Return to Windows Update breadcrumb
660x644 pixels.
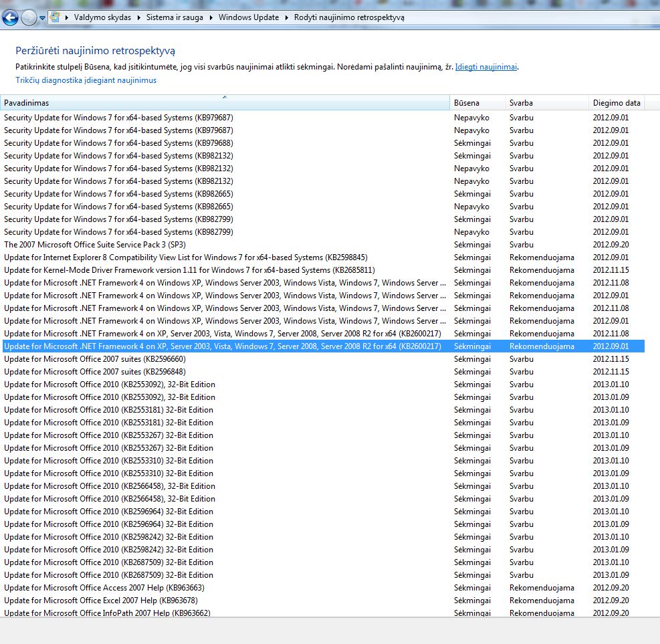coord(249,17)
